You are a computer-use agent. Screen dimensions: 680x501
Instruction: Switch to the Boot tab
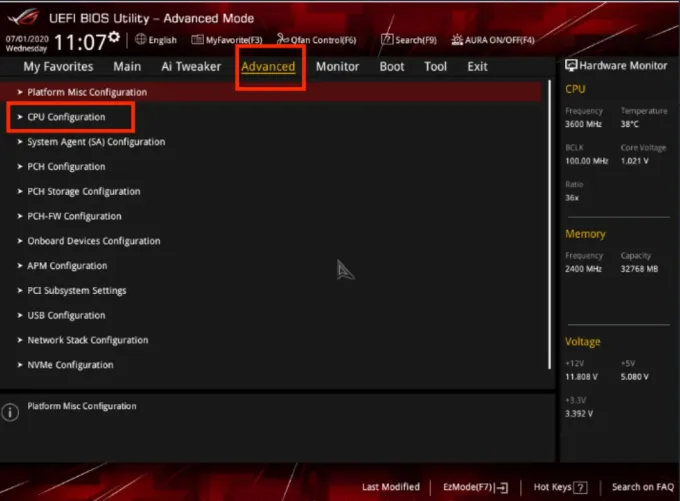tap(392, 67)
